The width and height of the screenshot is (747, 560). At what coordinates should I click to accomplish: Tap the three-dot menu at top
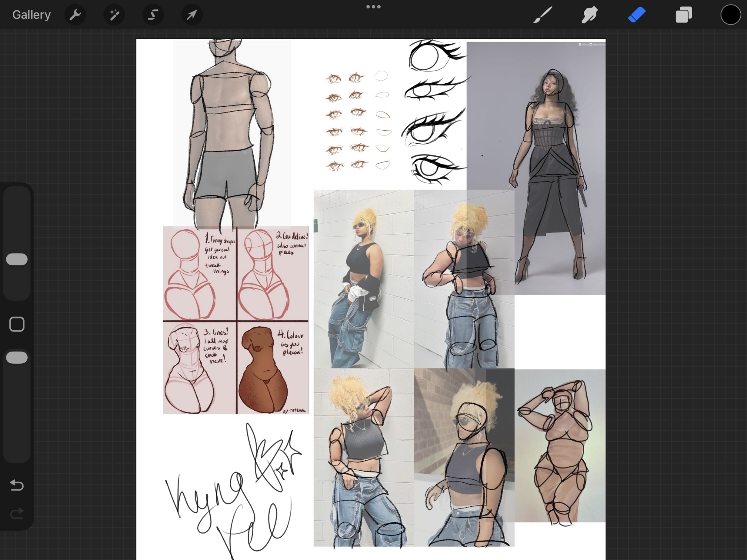(x=373, y=7)
